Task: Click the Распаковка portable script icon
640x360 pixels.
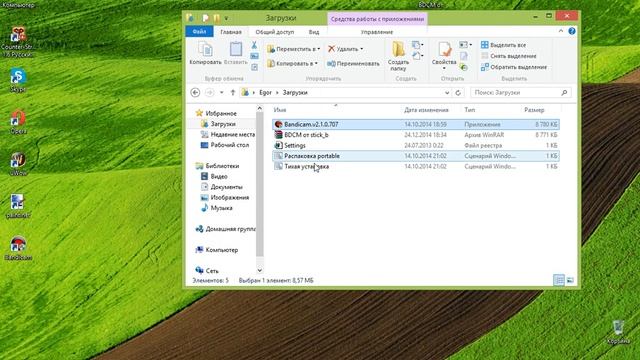Action: (278, 156)
